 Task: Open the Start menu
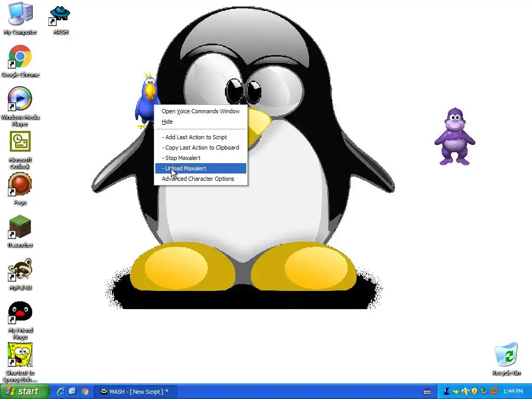[x=24, y=392]
